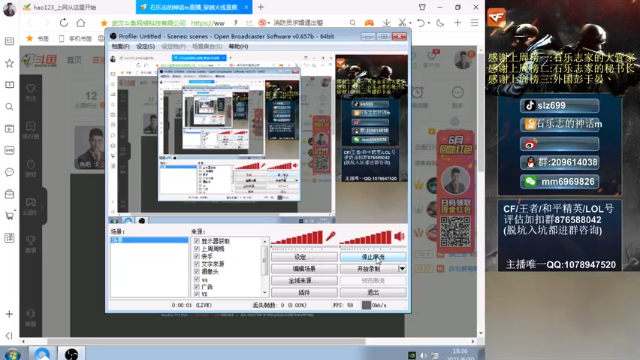The width and height of the screenshot is (640, 360).
Task: Toggle the 显示器获取 source checkbox
Action: tap(197, 241)
